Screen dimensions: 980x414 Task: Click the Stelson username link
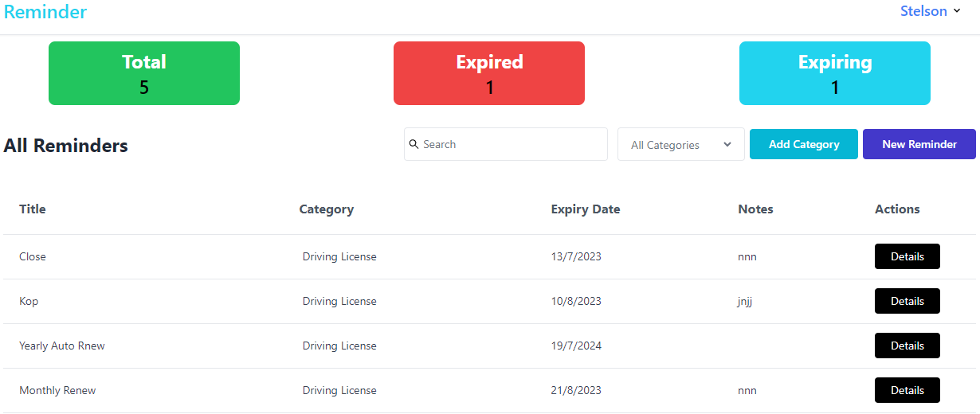tap(923, 11)
